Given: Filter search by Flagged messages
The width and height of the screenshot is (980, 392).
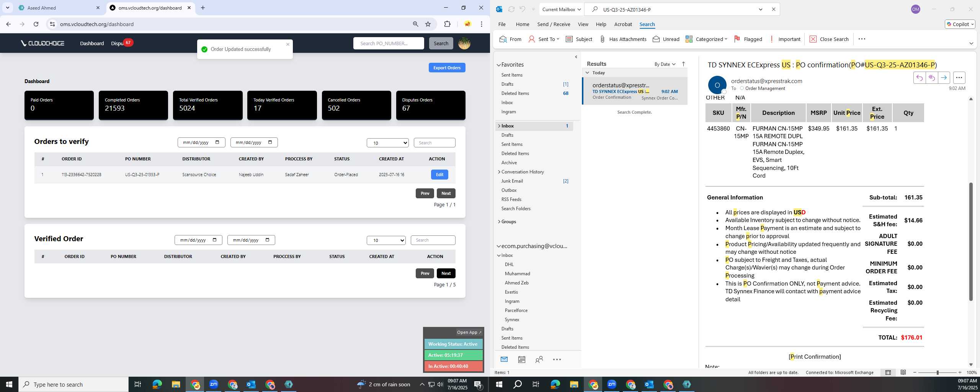Looking at the screenshot, I should click(x=748, y=39).
